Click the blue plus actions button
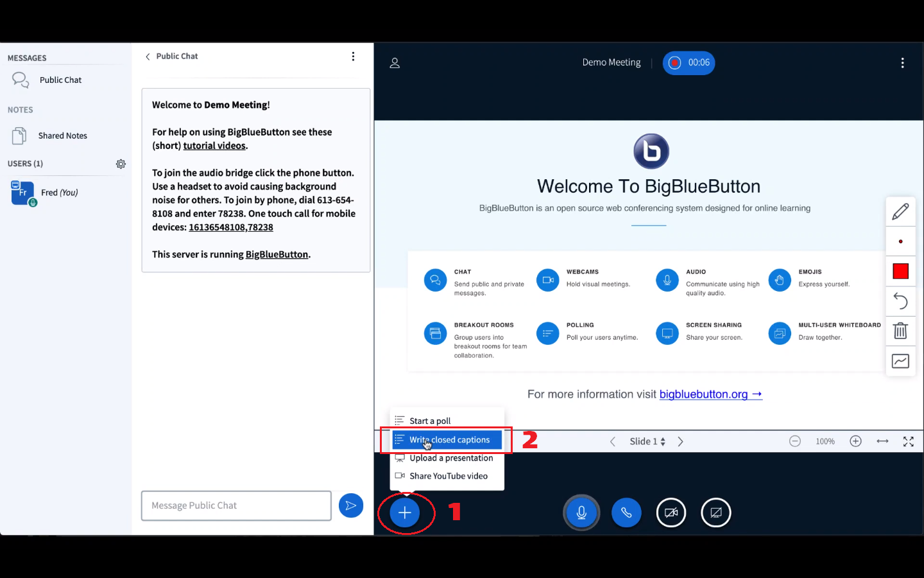Image resolution: width=924 pixels, height=578 pixels. coord(405,512)
